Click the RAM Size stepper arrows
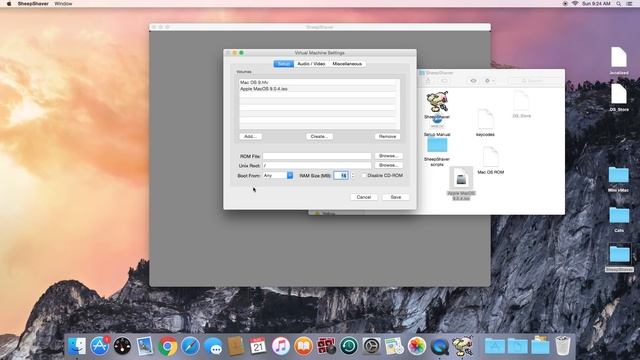 [353, 176]
